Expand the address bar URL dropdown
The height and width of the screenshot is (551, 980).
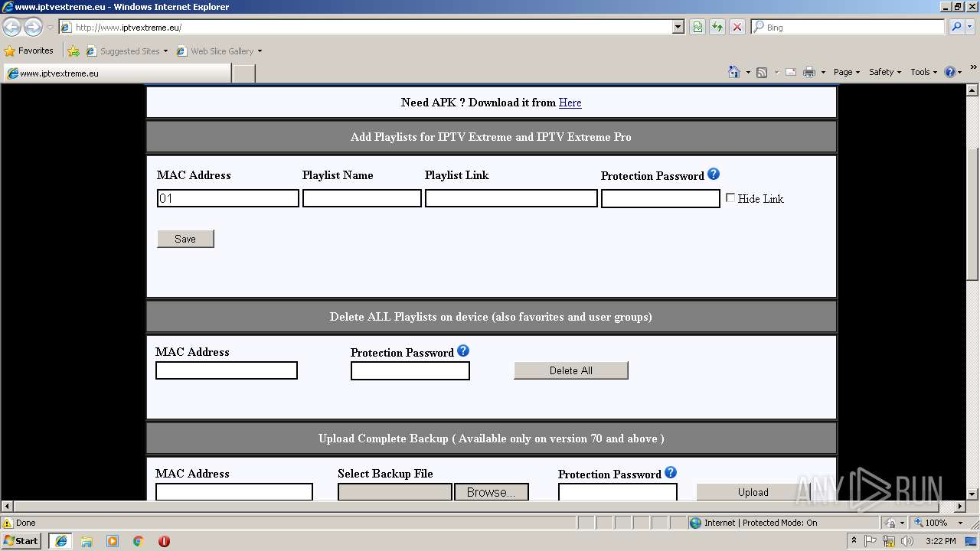(x=678, y=27)
